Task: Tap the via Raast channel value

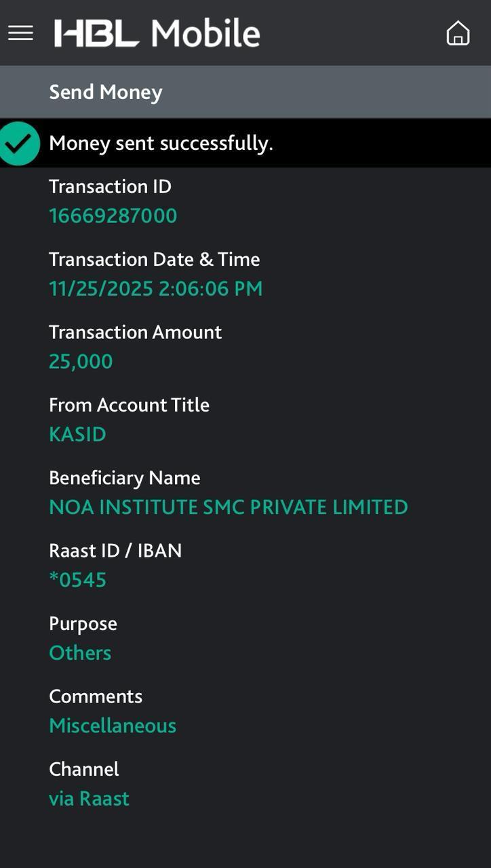Action: pos(89,798)
